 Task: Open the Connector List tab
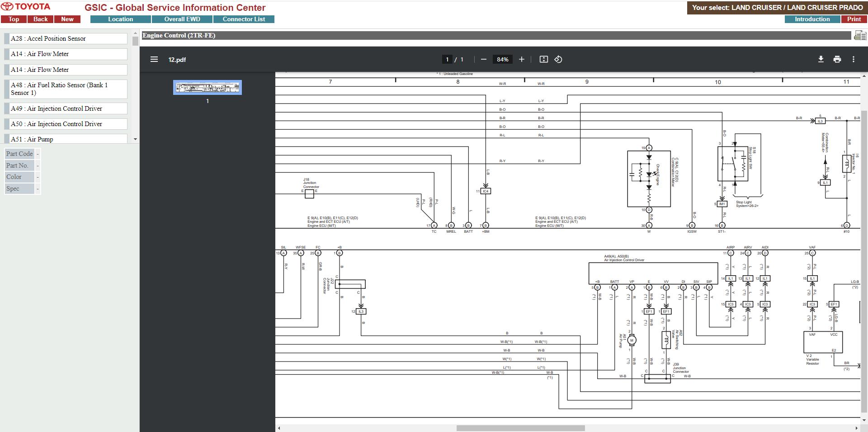(244, 19)
